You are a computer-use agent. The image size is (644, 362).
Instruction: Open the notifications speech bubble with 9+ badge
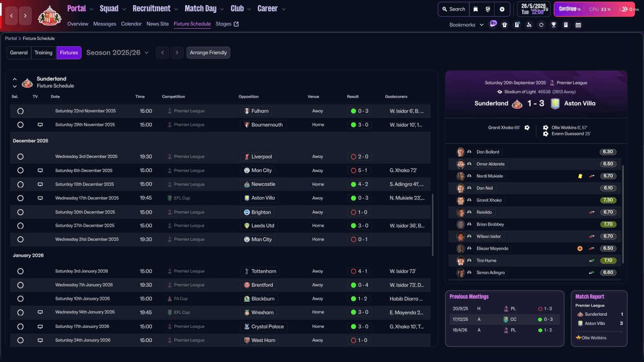493,24
